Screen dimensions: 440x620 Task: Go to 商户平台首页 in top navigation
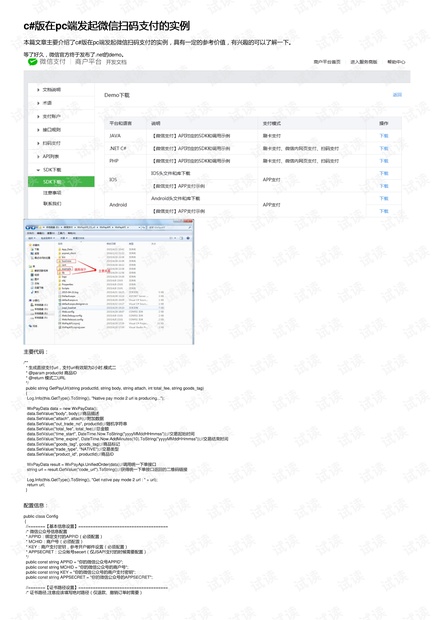pos(327,62)
